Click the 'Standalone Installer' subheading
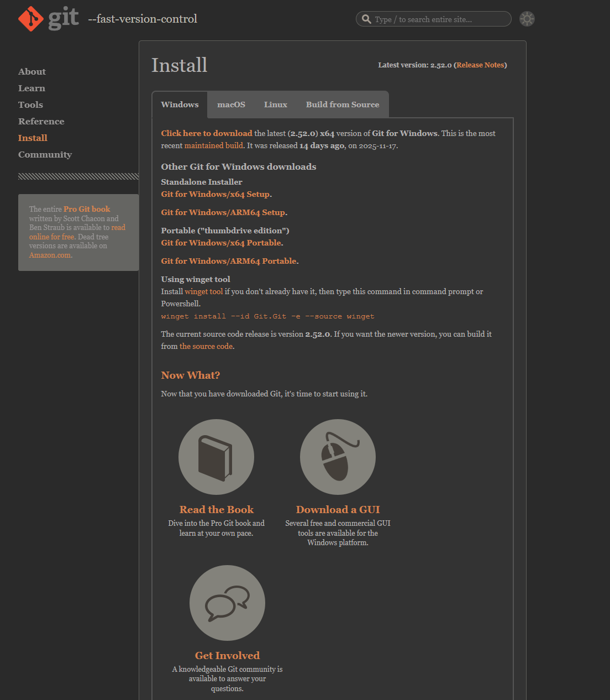Screen dimensions: 610x700 [202, 182]
